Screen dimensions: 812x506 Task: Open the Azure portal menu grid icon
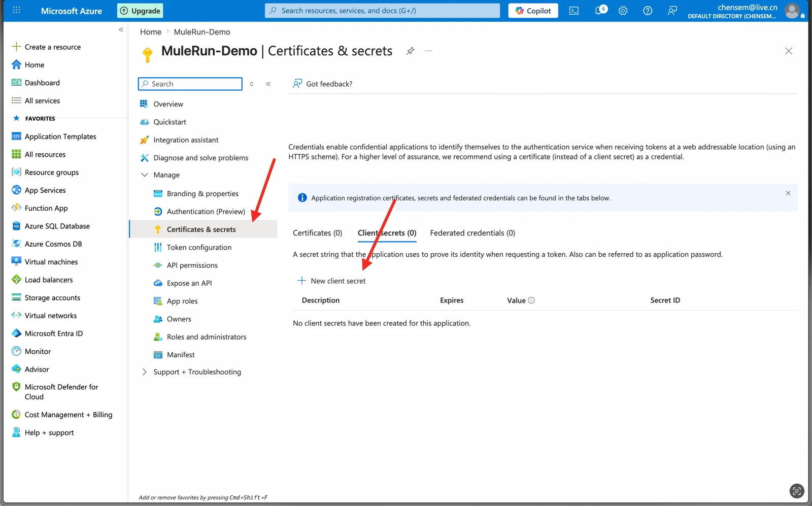[16, 10]
